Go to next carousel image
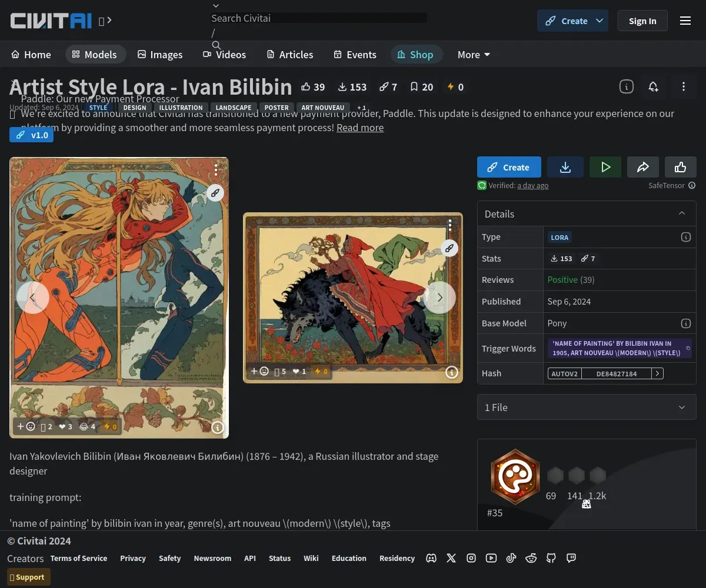This screenshot has width=706, height=588. point(439,297)
